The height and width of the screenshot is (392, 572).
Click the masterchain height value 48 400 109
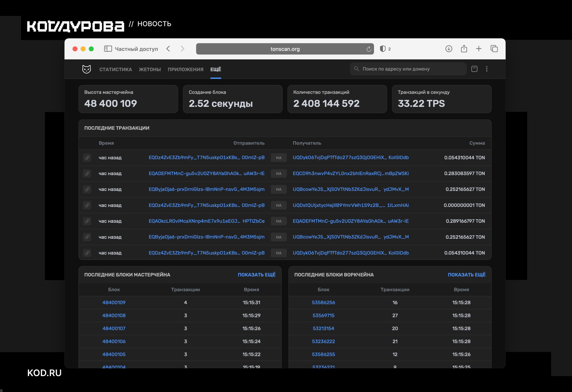pos(111,103)
